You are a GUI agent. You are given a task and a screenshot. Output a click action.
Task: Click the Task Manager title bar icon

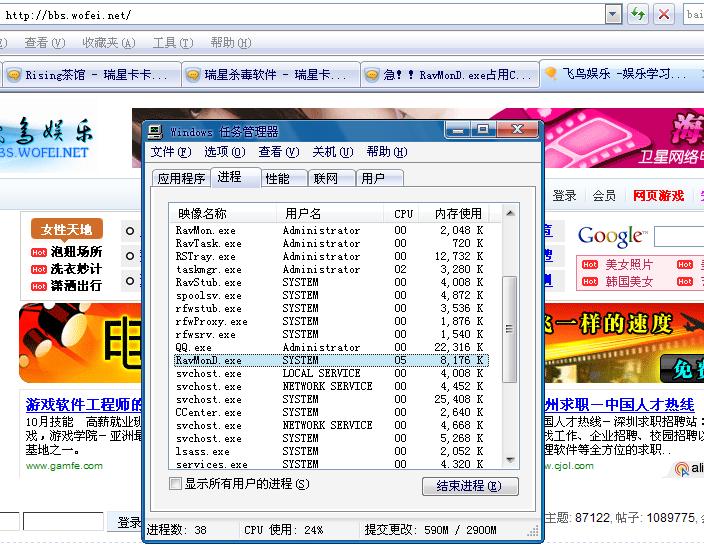(x=155, y=132)
